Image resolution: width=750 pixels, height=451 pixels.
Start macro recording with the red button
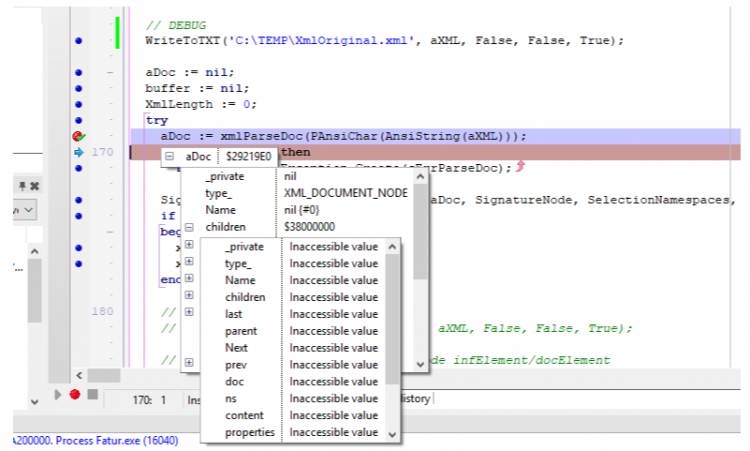(x=75, y=395)
